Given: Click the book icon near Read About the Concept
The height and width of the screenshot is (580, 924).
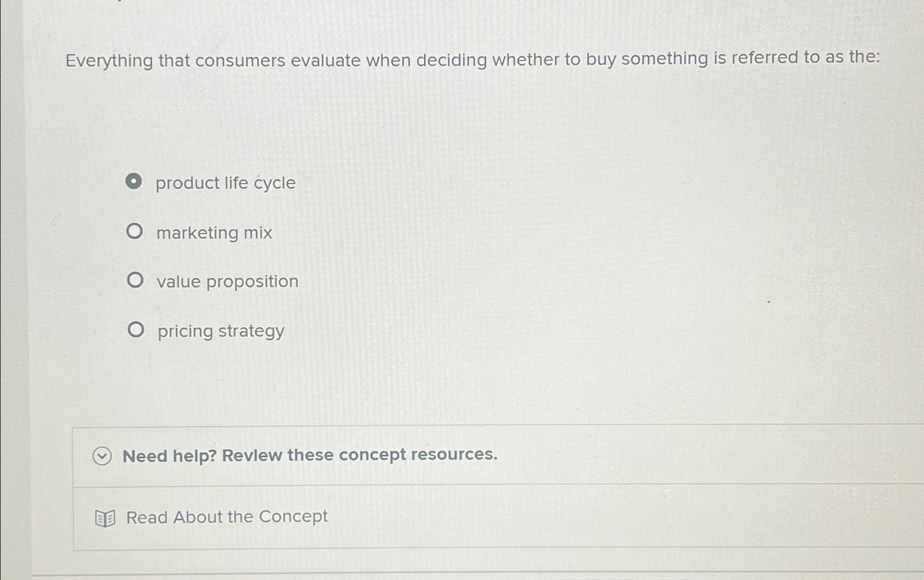Looking at the screenshot, I should [105, 517].
